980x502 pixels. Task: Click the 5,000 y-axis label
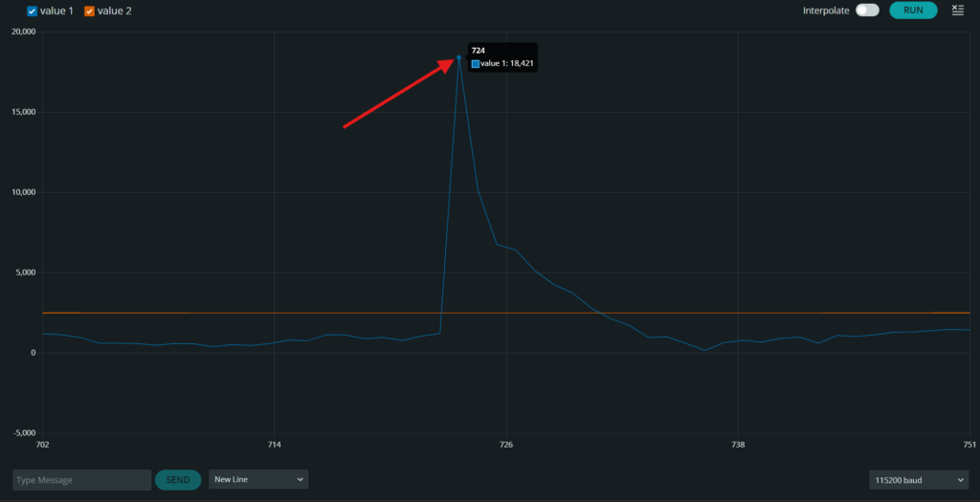coord(26,273)
